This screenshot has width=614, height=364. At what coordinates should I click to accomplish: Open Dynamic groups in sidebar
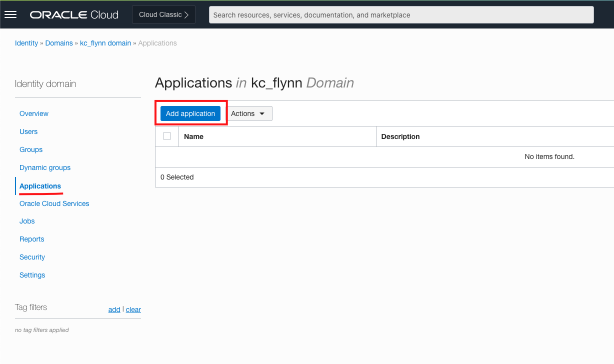[45, 167]
